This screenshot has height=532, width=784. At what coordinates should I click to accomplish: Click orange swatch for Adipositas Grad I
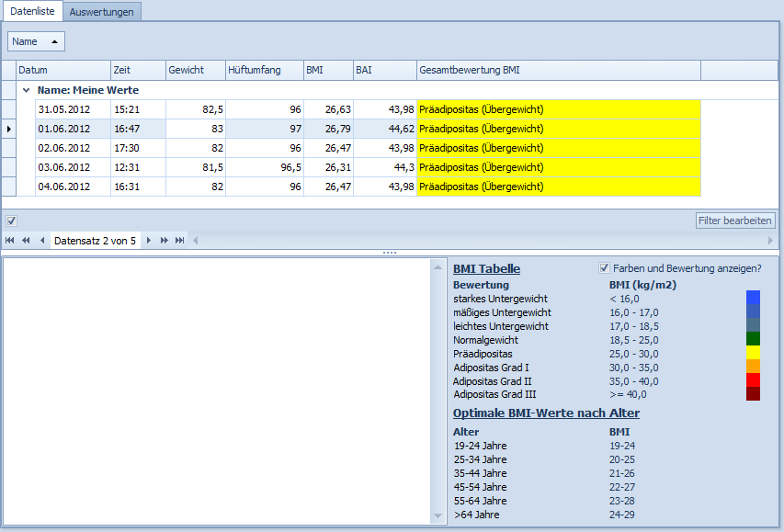753,366
